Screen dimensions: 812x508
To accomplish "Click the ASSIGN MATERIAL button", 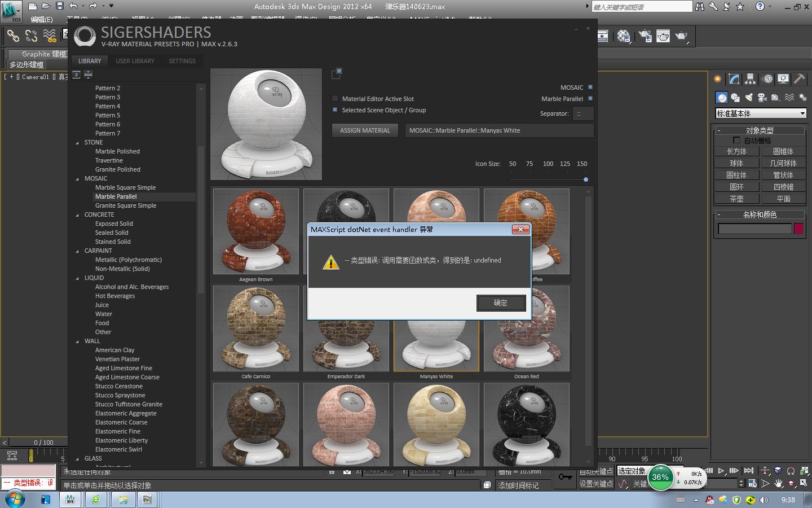I will 365,130.
